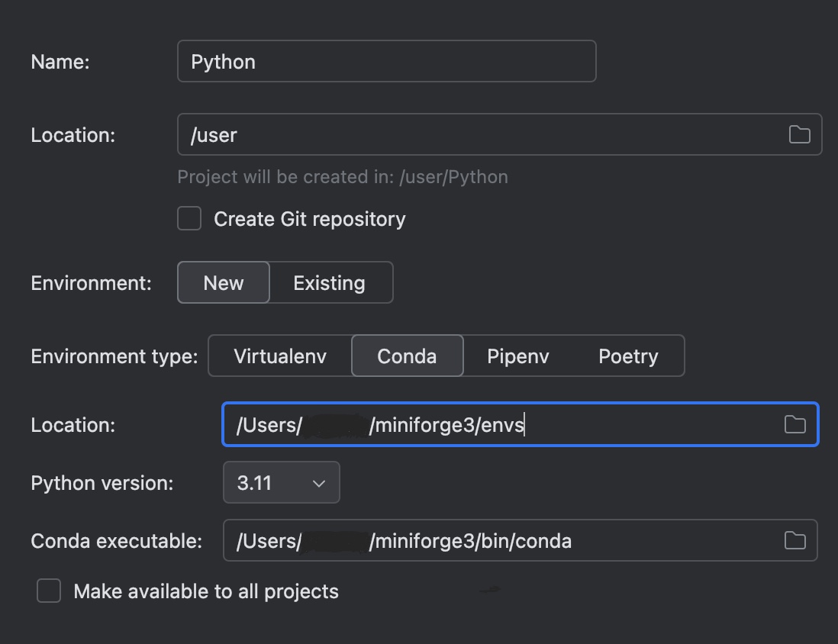Click the New environment button

pyautogui.click(x=223, y=282)
